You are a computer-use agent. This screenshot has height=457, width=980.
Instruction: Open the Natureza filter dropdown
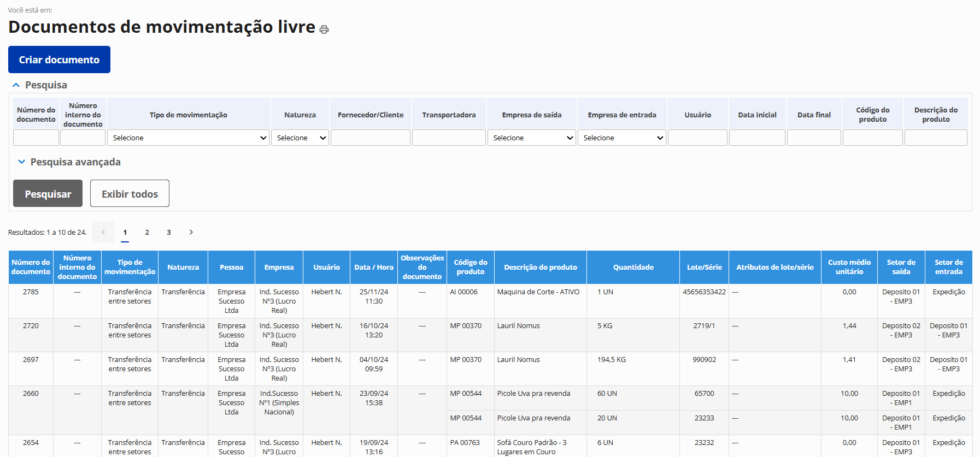[x=300, y=138]
